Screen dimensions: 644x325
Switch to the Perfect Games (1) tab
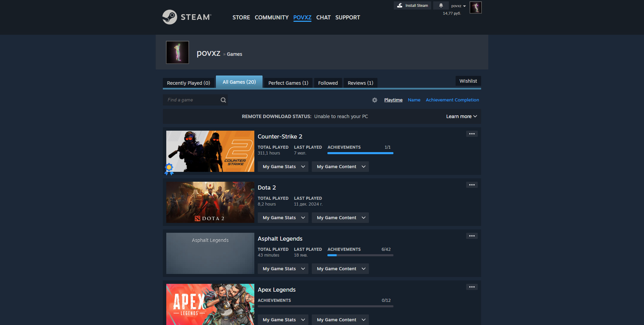pyautogui.click(x=288, y=83)
